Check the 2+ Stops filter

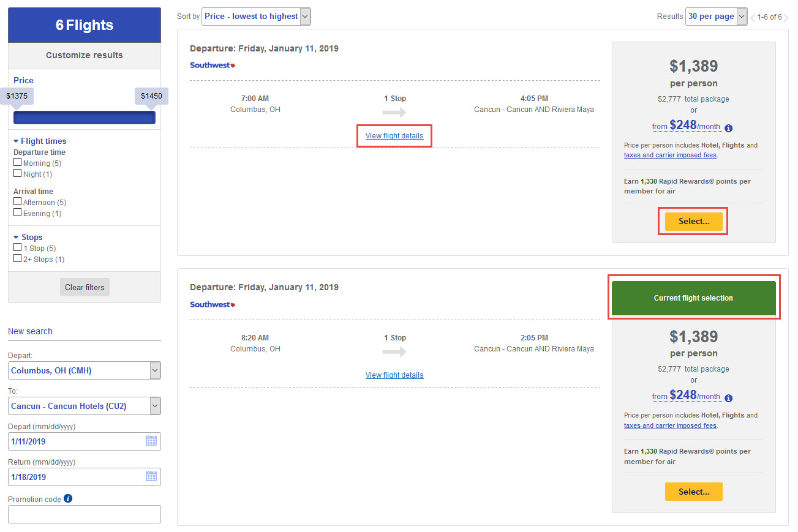18,258
